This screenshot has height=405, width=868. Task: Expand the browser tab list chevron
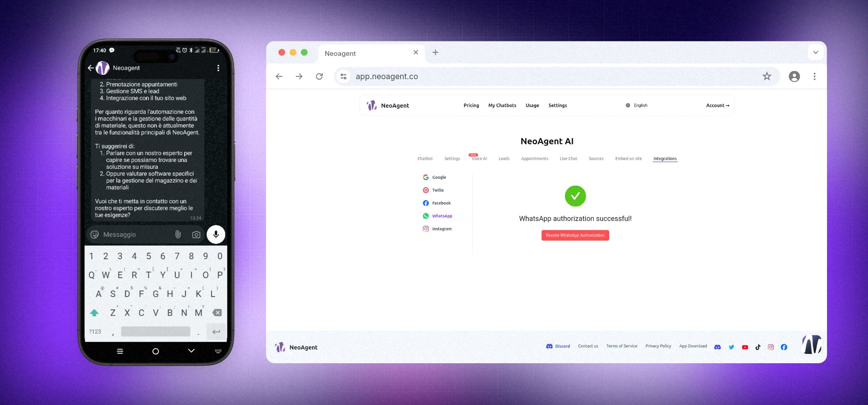coord(815,53)
